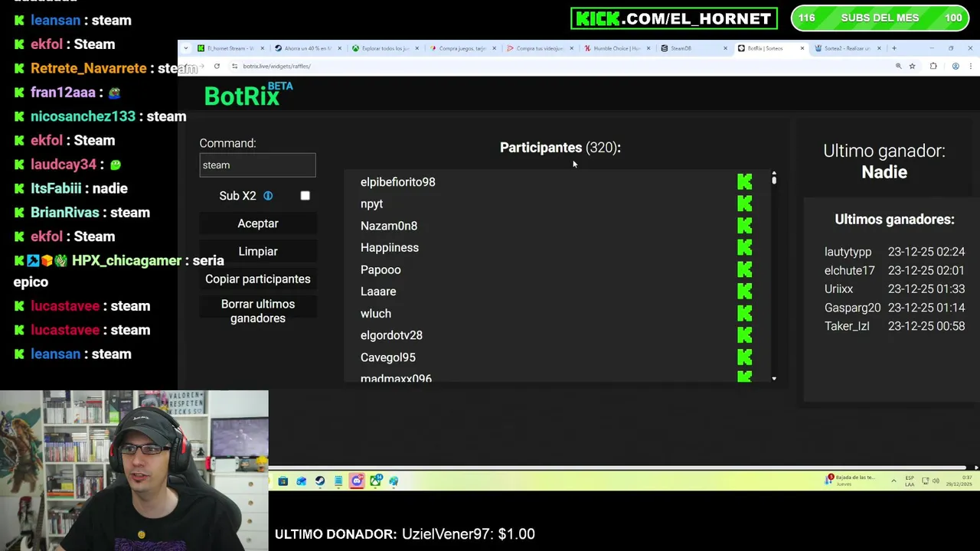This screenshot has height=551, width=980.
Task: Click the Copiar participantes button
Action: click(x=258, y=279)
